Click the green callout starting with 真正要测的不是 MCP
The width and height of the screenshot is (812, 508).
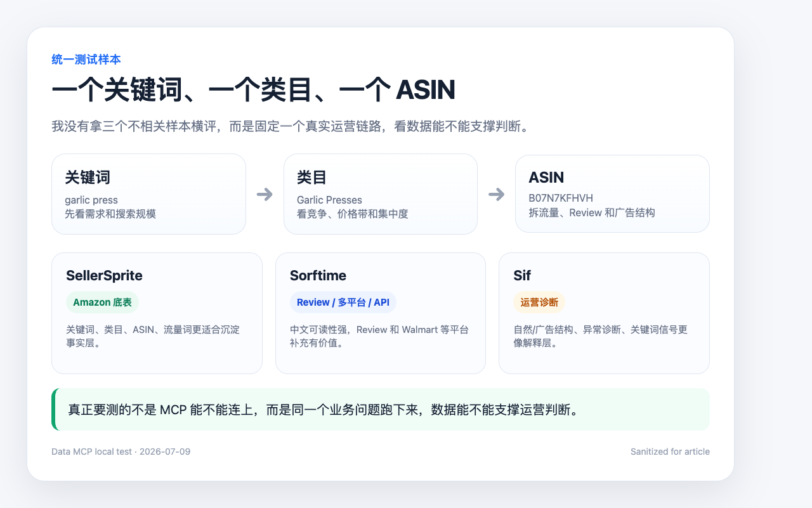(381, 409)
